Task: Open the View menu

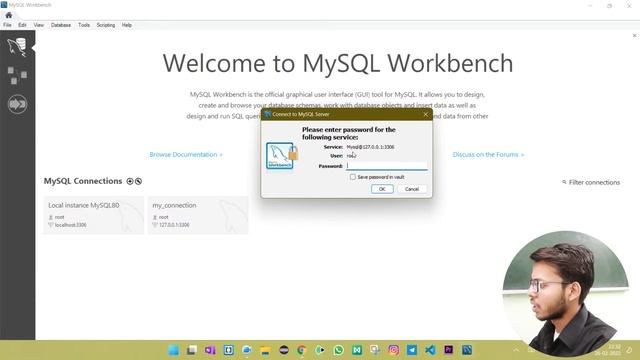Action: click(x=39, y=25)
